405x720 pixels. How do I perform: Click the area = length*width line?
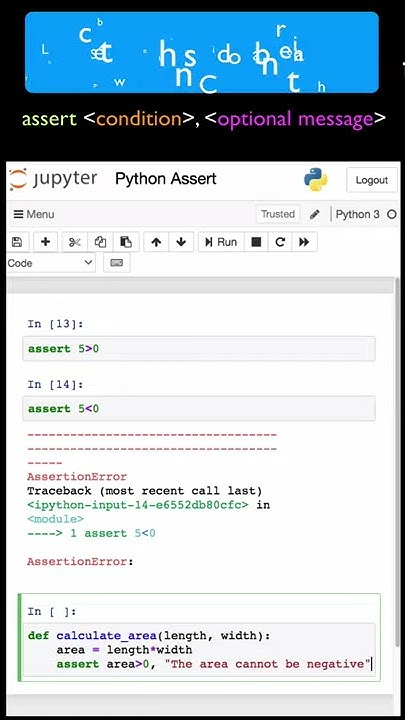pyautogui.click(x=124, y=650)
